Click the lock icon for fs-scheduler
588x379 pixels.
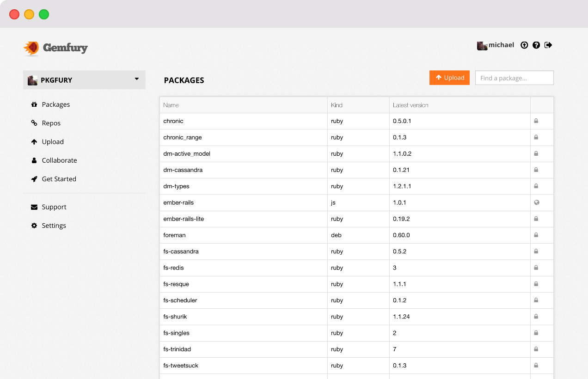pyautogui.click(x=536, y=300)
